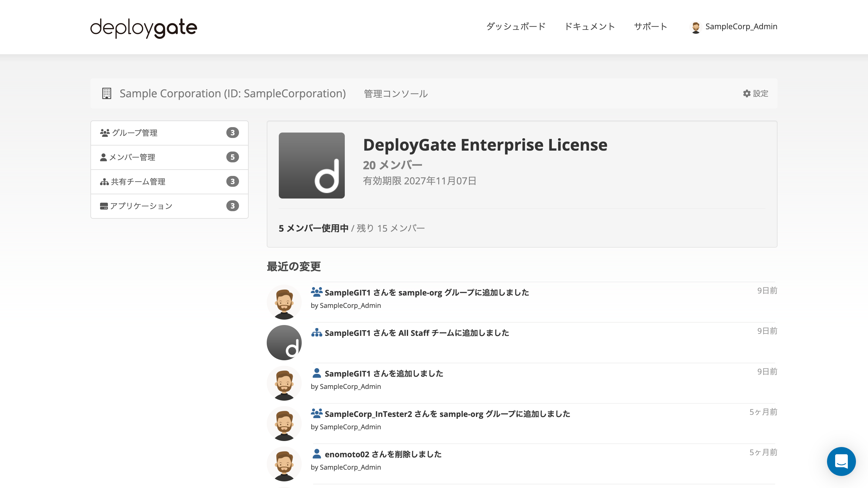Click avatar beside SampleCorp_InTester2 entry

(284, 424)
